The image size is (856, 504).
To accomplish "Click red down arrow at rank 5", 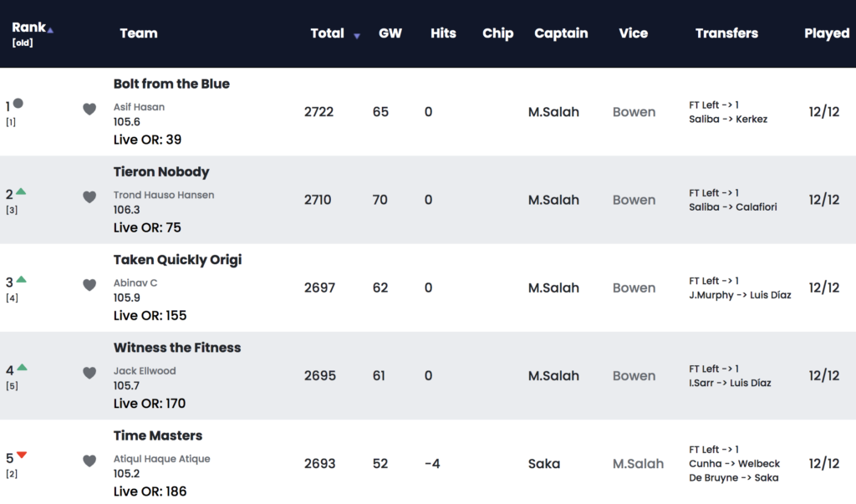I will 22,455.
